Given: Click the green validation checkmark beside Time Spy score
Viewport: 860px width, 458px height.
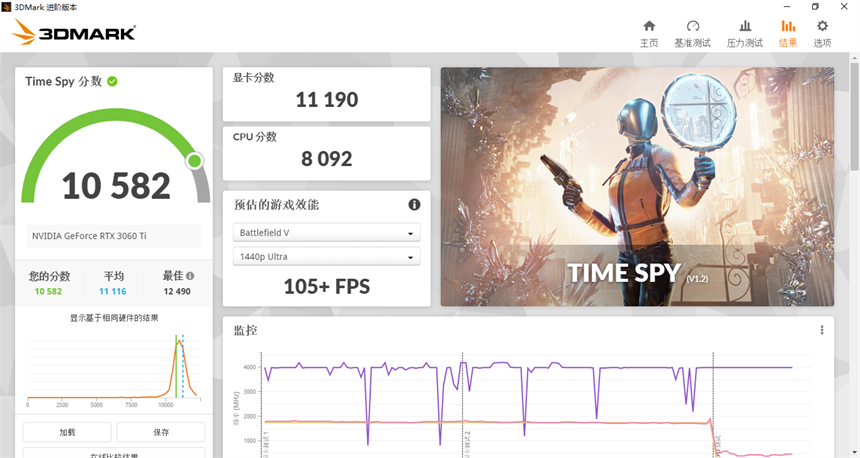Looking at the screenshot, I should (112, 81).
